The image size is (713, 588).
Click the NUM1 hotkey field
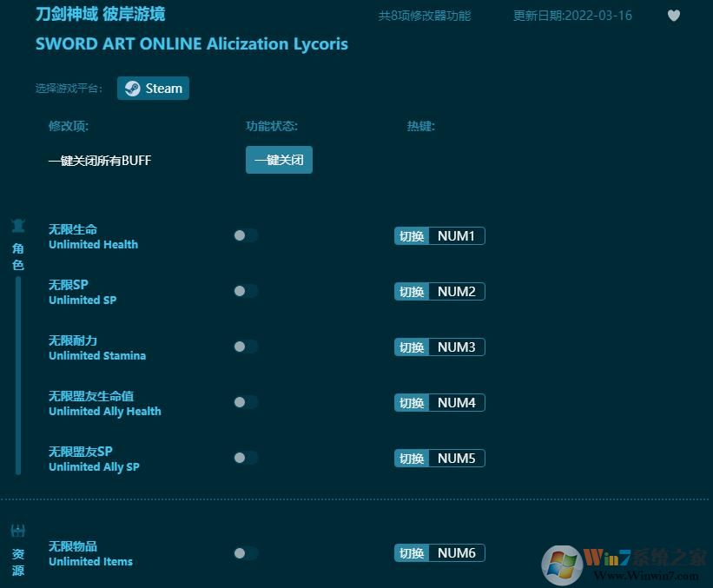pyautogui.click(x=457, y=236)
